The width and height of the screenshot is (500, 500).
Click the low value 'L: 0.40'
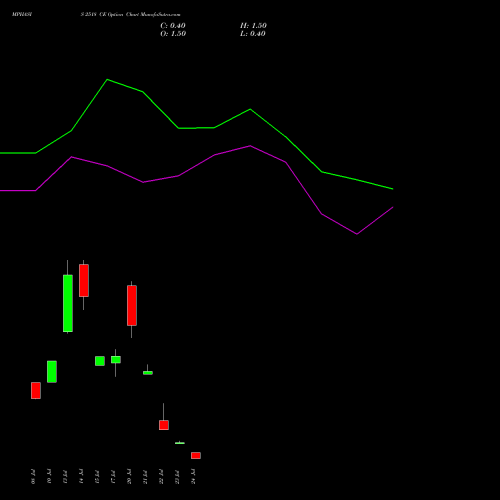point(253,34)
